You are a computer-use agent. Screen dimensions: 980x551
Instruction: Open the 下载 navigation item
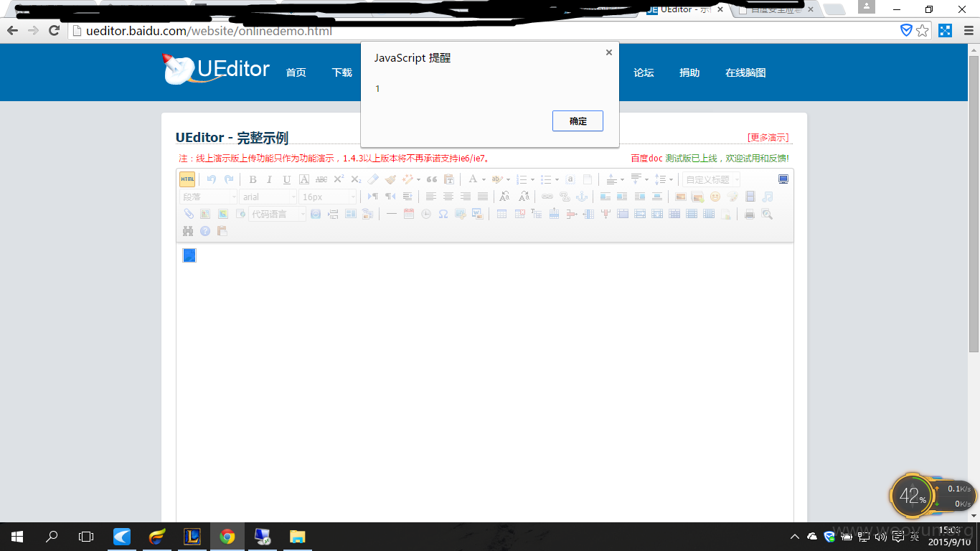tap(342, 72)
